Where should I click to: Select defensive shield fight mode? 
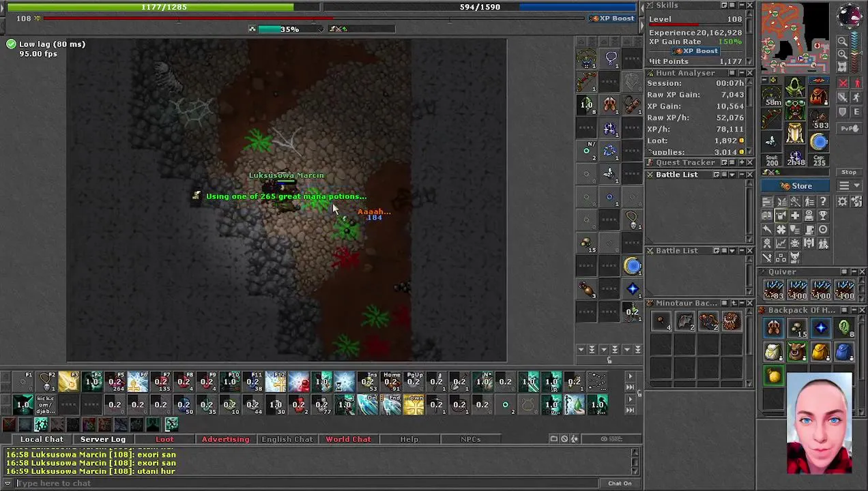[843, 112]
